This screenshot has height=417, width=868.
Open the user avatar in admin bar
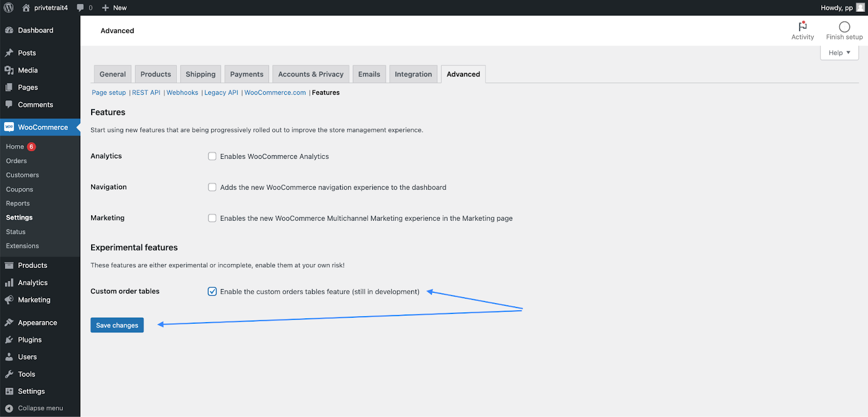[860, 8]
